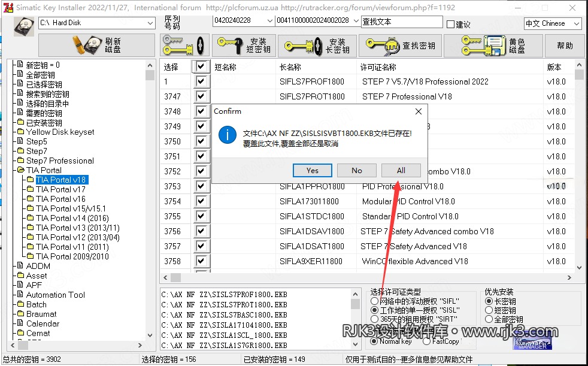The height and width of the screenshot is (366, 588).
Task: Select the 已安装密钥 tree item
Action: tap(44, 122)
